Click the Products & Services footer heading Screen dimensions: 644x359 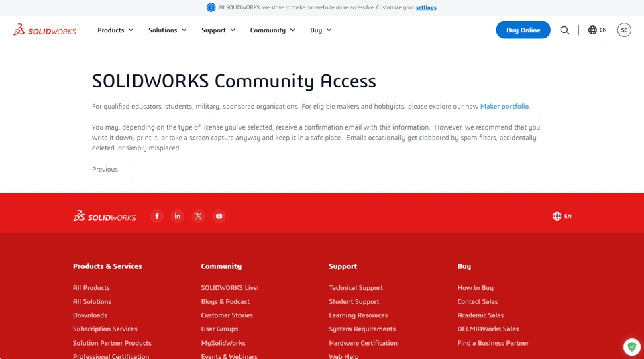click(107, 266)
